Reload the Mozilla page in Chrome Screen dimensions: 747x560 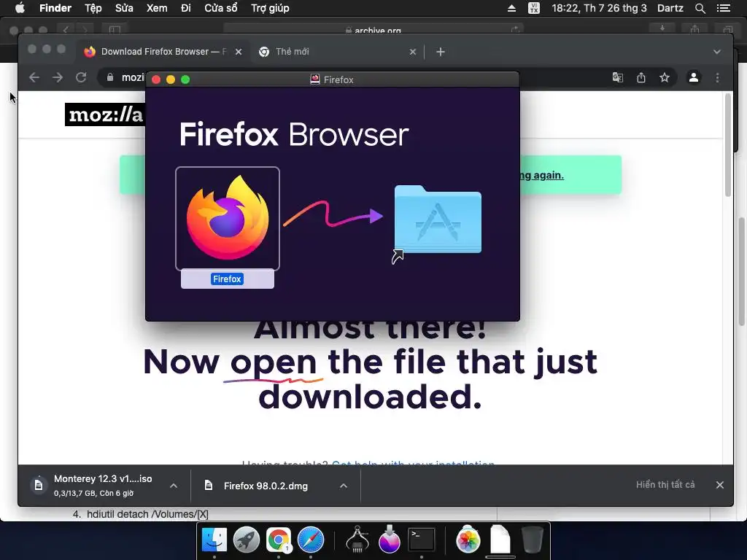[81, 77]
